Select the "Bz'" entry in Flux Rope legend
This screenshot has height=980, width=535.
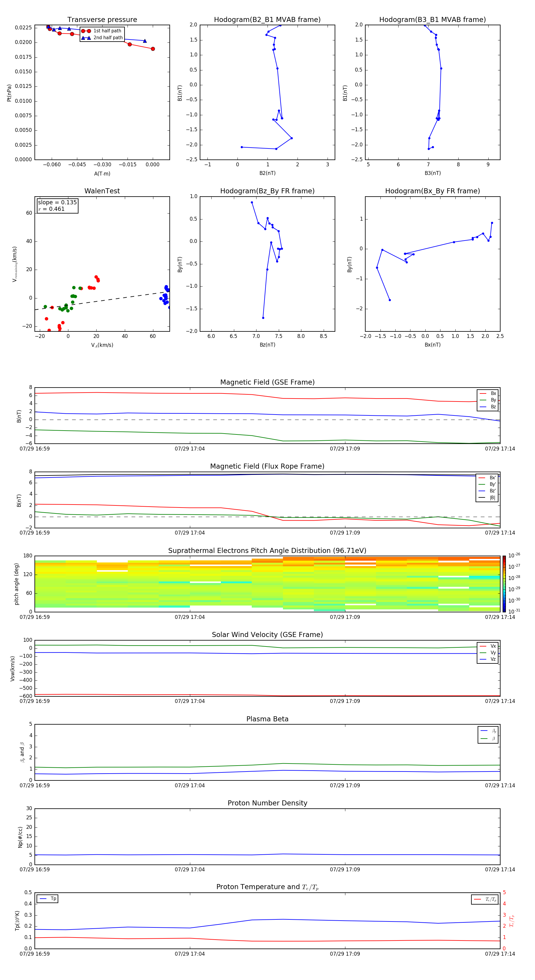pyautogui.click(x=487, y=491)
